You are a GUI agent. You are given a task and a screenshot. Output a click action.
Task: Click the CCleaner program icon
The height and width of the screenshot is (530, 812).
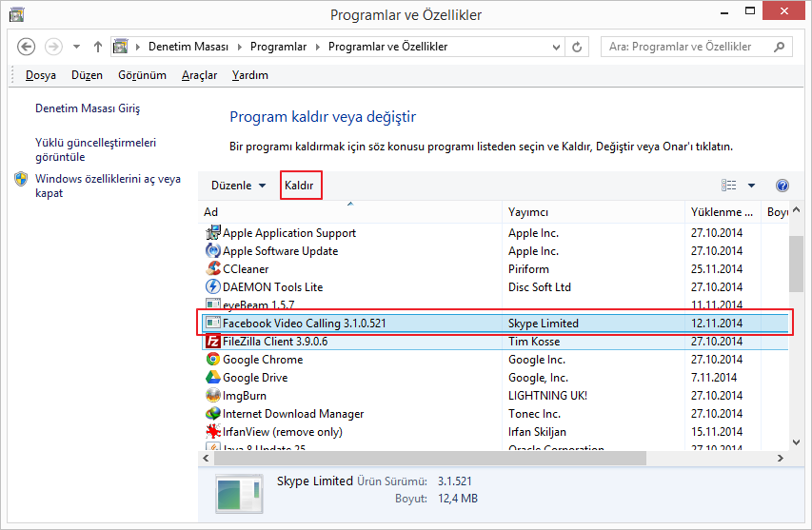213,269
